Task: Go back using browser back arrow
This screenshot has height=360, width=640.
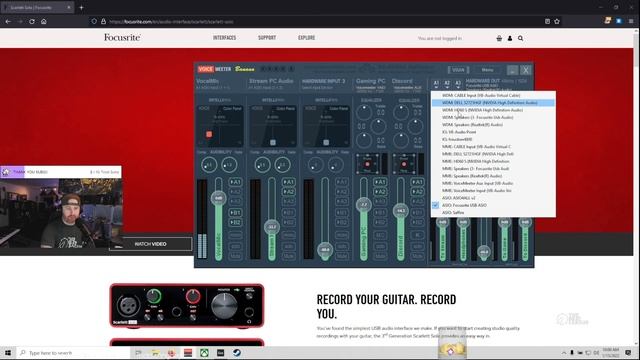Action: 8,21
